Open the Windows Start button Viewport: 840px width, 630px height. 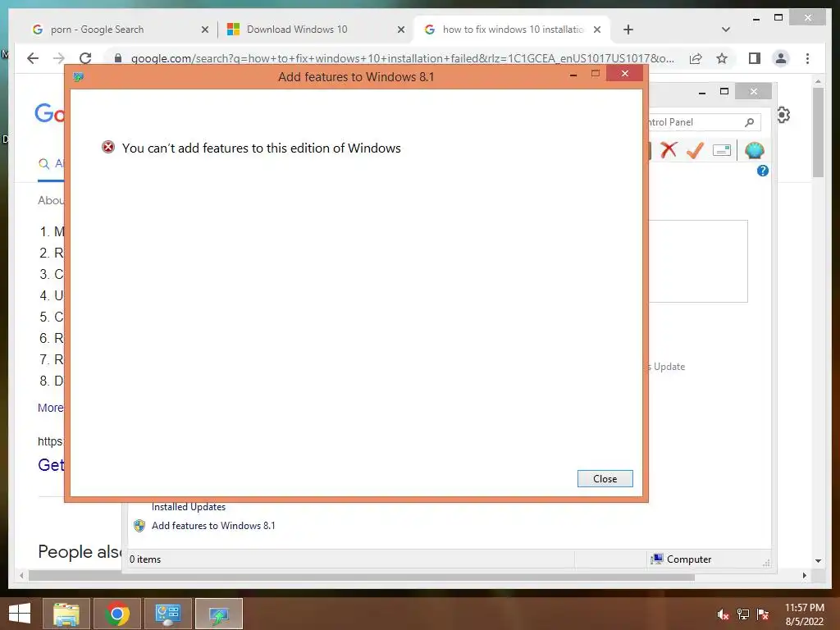click(20, 614)
